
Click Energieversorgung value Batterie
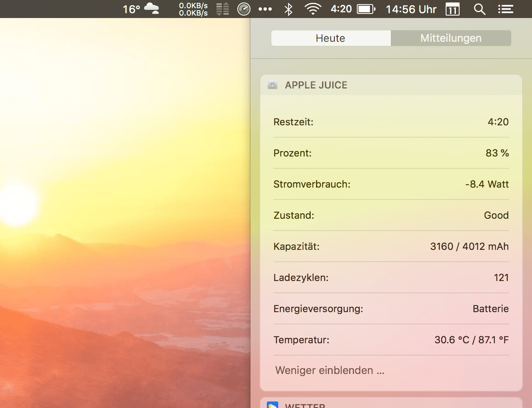[x=491, y=308]
